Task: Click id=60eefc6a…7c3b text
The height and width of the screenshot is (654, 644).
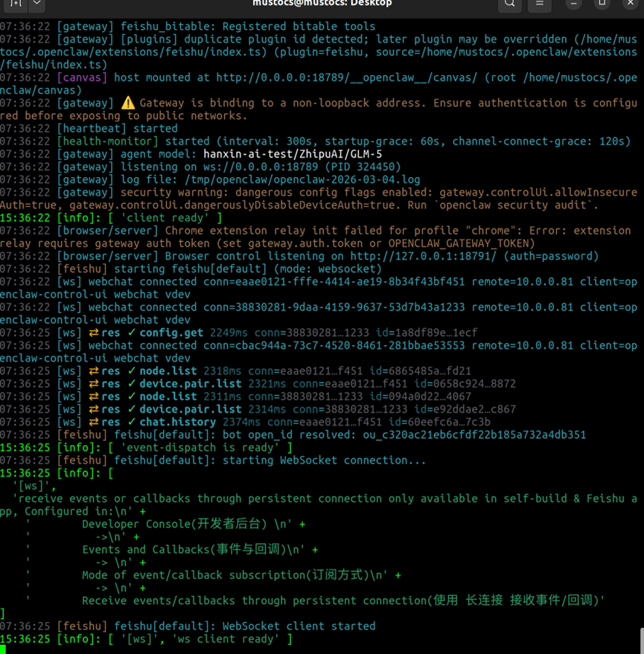Action: [439, 422]
